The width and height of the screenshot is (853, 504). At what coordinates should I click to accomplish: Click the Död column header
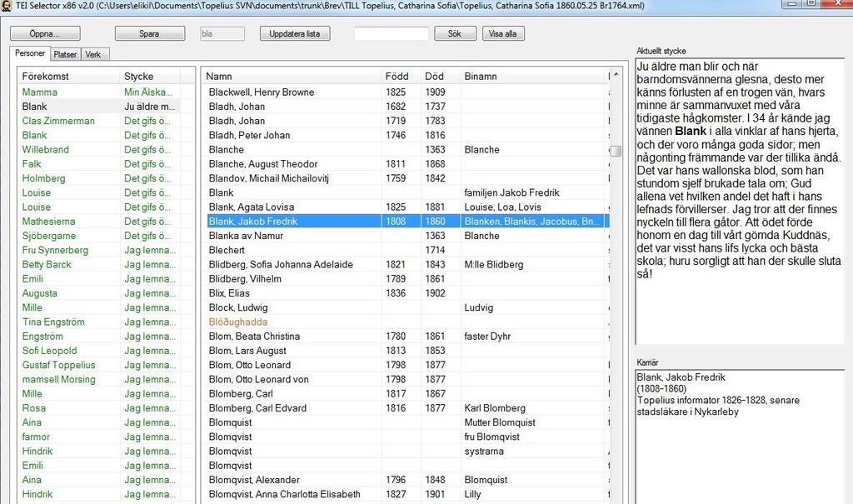(x=440, y=76)
